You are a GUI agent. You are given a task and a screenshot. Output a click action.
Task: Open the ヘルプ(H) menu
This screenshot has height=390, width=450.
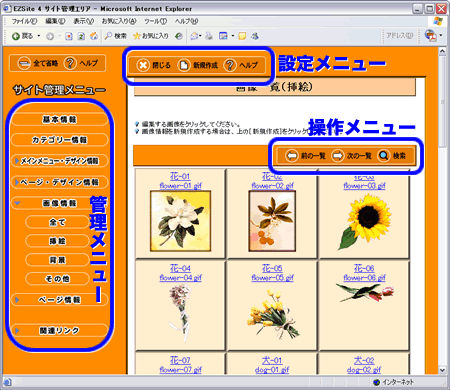point(186,21)
